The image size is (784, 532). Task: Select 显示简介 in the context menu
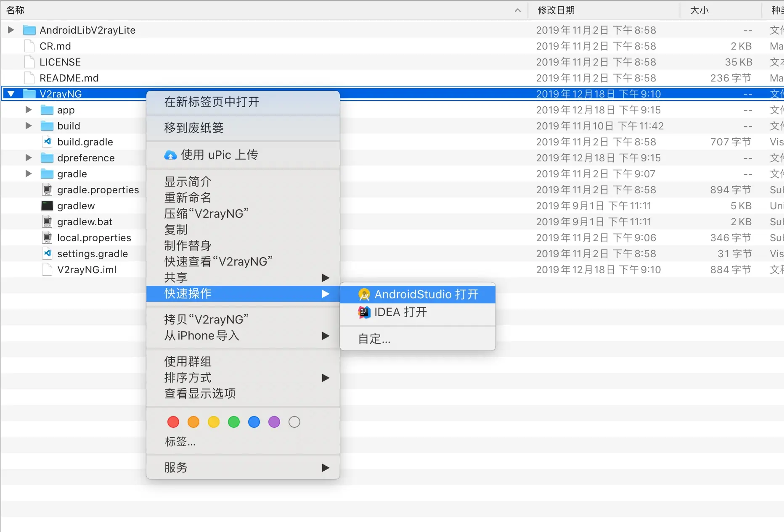point(243,182)
